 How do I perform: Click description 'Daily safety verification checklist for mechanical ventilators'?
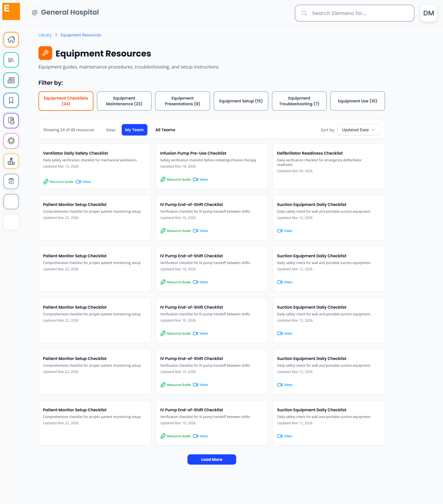coord(90,160)
